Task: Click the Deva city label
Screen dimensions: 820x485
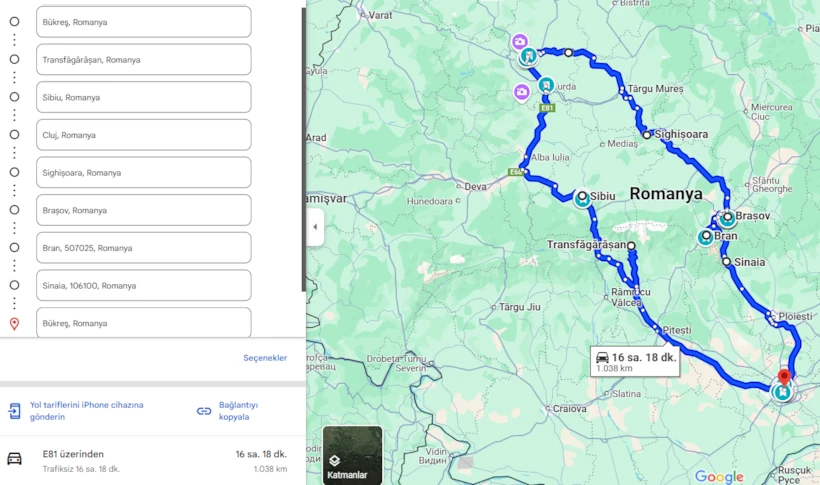Action: point(475,186)
